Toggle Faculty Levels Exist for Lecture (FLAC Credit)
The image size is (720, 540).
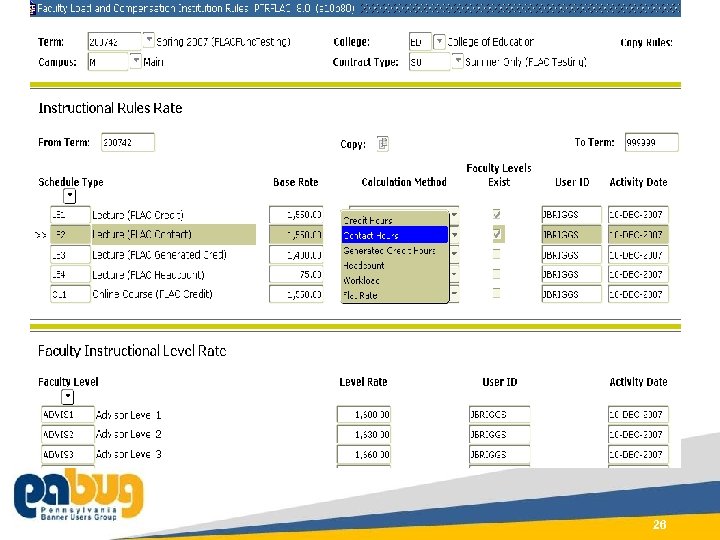pyautogui.click(x=496, y=214)
